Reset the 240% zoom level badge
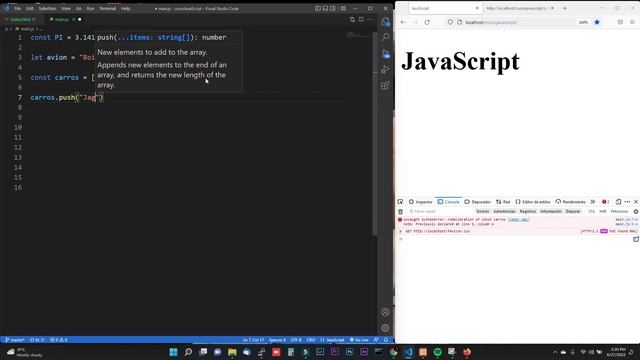 (x=583, y=22)
